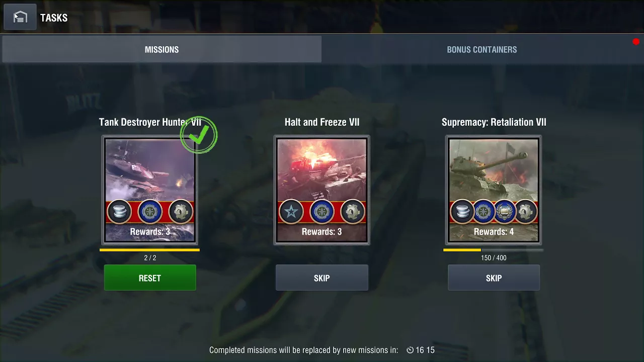Select the gear reward on Supremacy: Retaliation card
Screen dimensions: 644x362
pos(526,212)
